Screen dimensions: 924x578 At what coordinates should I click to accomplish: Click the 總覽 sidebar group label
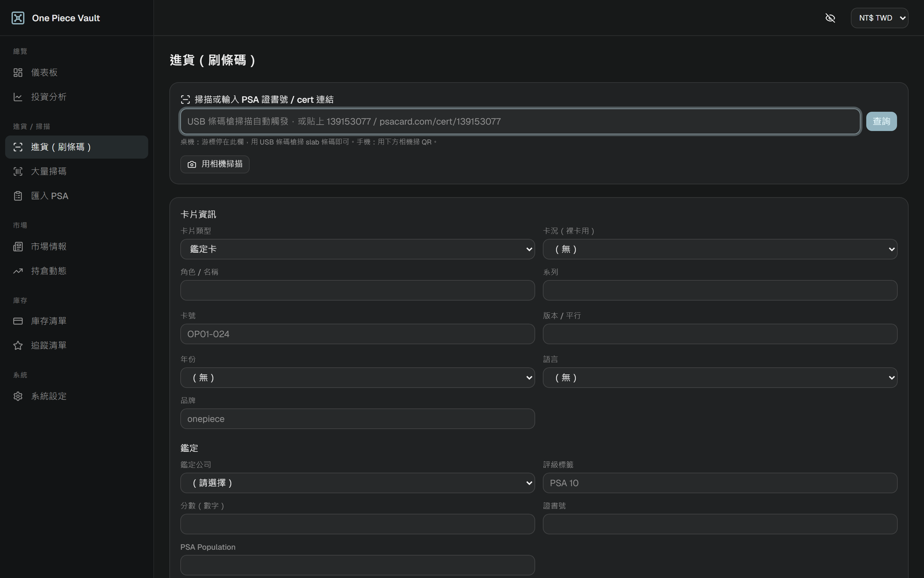[x=20, y=51]
